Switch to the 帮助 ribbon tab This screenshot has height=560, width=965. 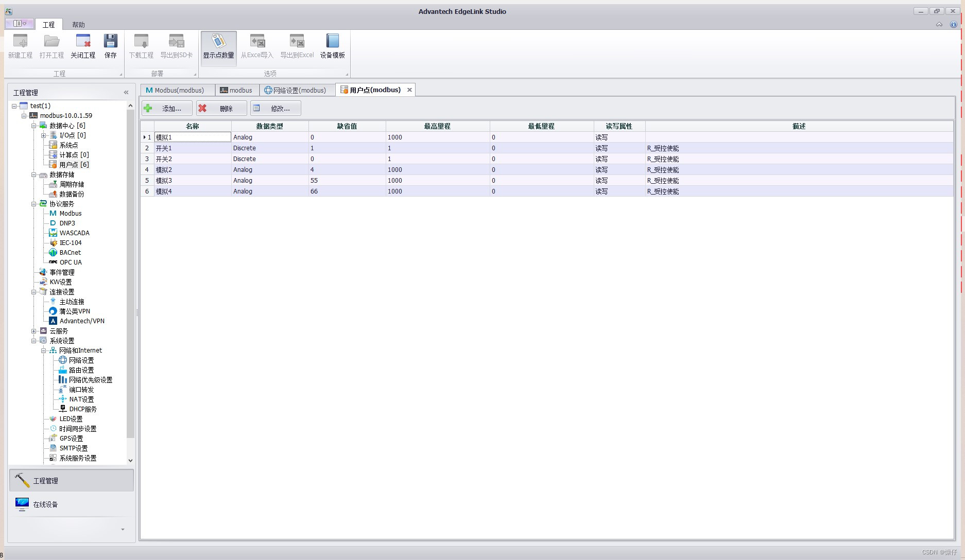click(78, 25)
